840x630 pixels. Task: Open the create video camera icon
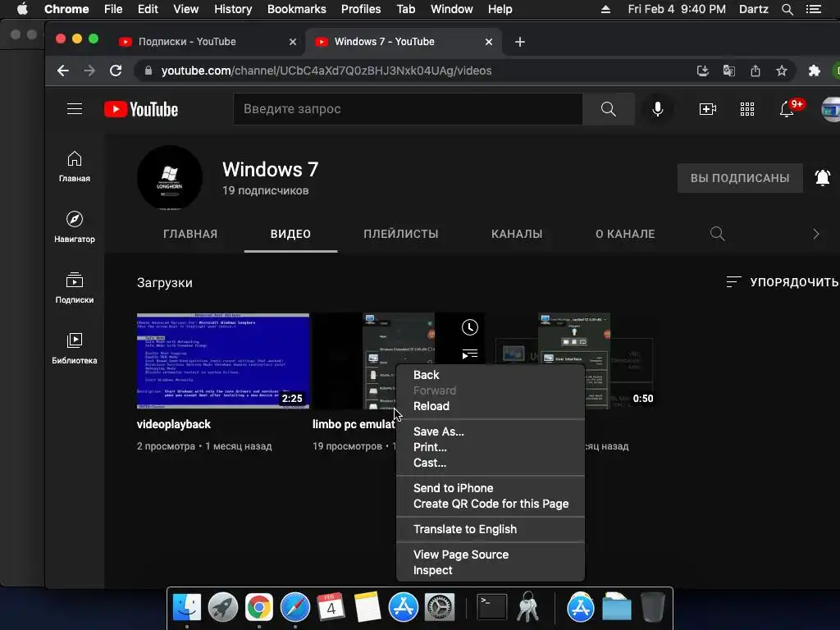tap(708, 109)
